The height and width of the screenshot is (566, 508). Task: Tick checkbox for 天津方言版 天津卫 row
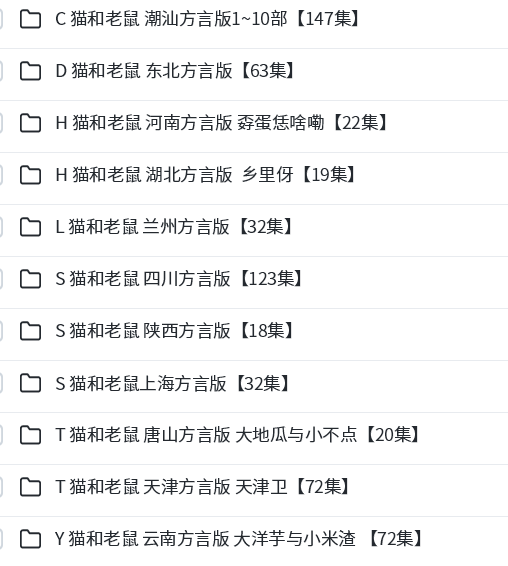point(1,487)
